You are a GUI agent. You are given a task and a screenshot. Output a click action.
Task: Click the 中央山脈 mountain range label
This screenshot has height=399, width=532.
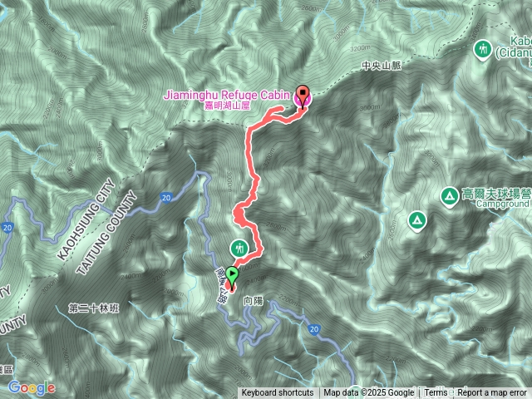[382, 66]
